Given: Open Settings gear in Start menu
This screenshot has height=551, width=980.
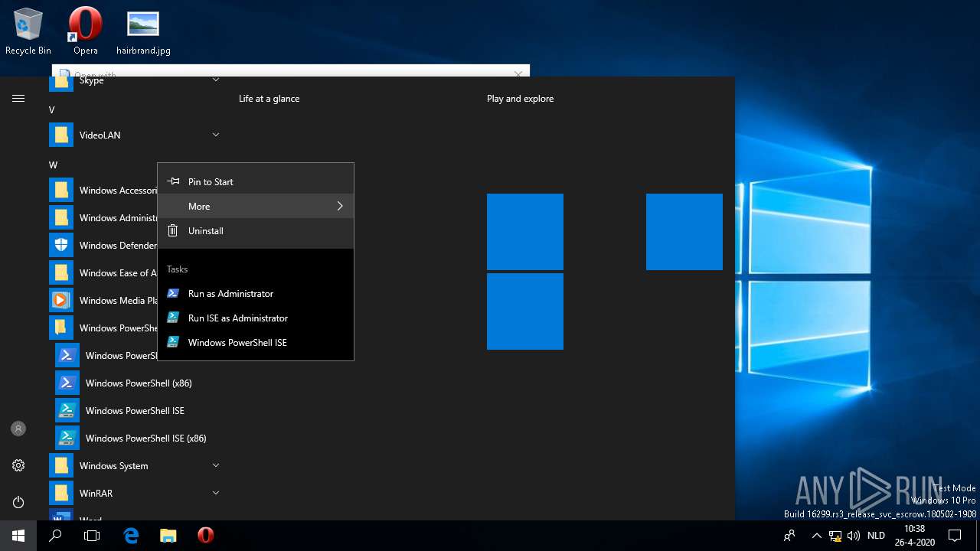Looking at the screenshot, I should 18,465.
